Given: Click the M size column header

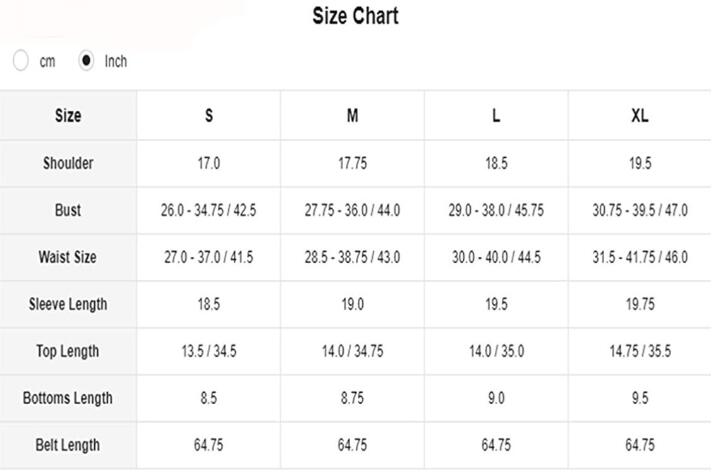Looking at the screenshot, I should 352,116.
